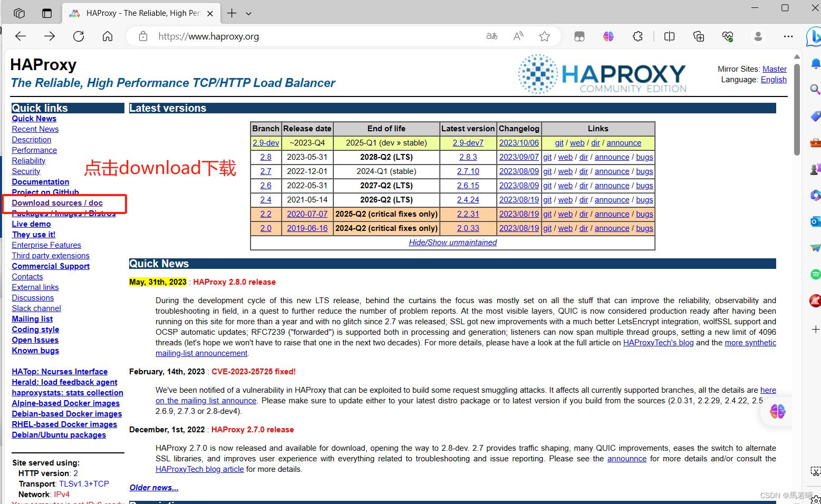Open split screen view
Viewport: 821px width, 504px height.
[670, 36]
